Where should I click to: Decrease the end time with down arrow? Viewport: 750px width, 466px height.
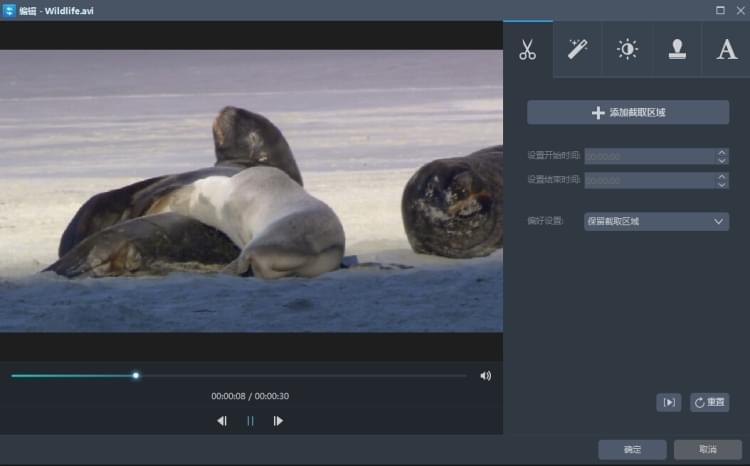pyautogui.click(x=722, y=185)
